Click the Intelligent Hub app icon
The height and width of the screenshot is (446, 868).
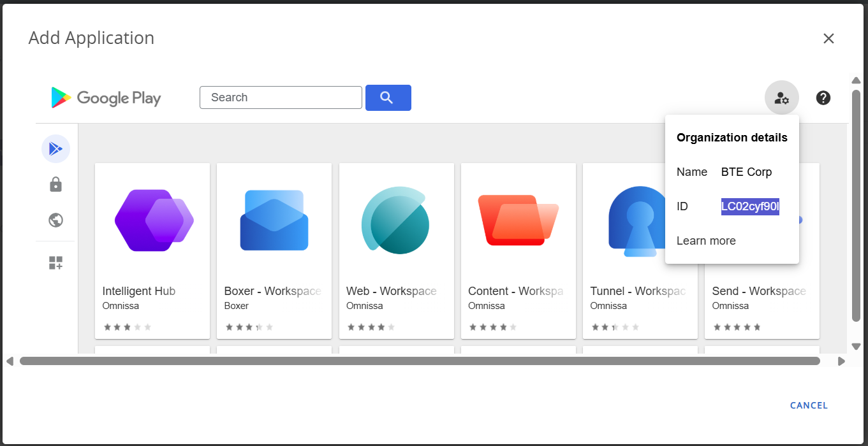154,220
